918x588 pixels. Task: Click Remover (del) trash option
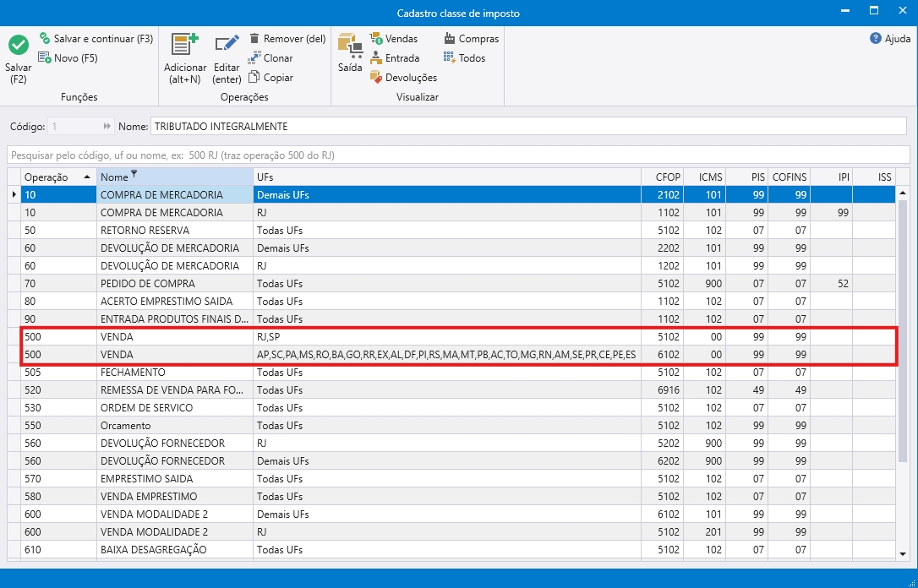pyautogui.click(x=287, y=39)
